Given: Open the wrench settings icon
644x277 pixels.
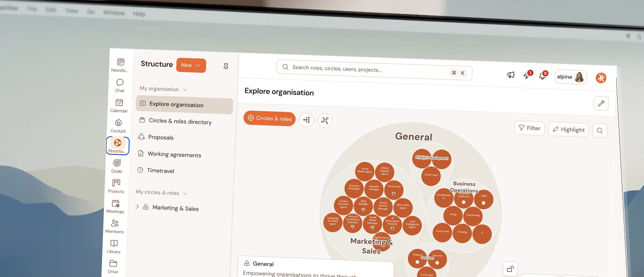Looking at the screenshot, I should [x=601, y=103].
